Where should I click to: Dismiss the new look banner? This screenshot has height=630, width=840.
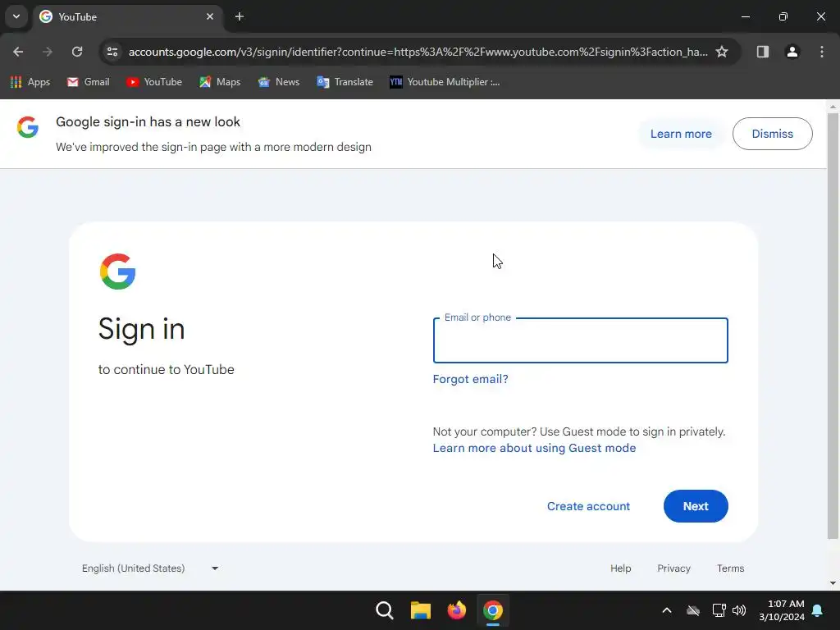(x=772, y=134)
